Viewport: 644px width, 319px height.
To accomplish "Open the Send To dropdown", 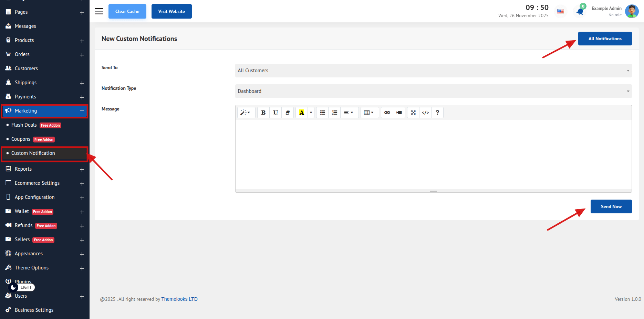I will (433, 71).
